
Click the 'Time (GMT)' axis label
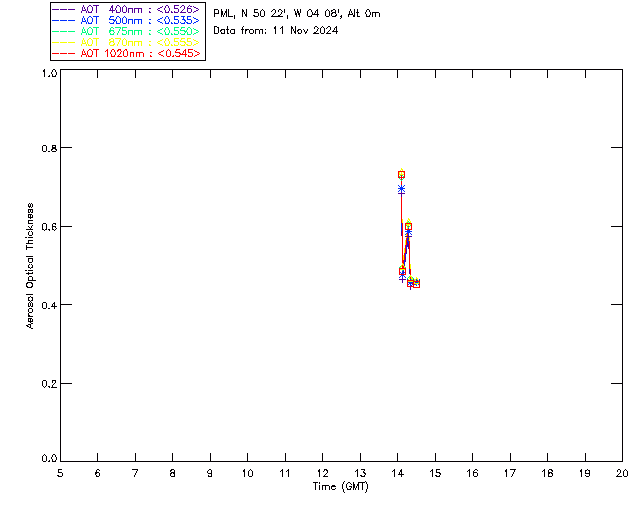340,487
